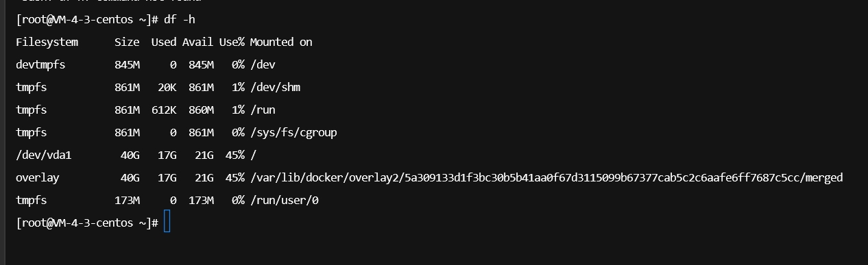Click the 'Mounted on' column header
868x265 pixels.
280,42
